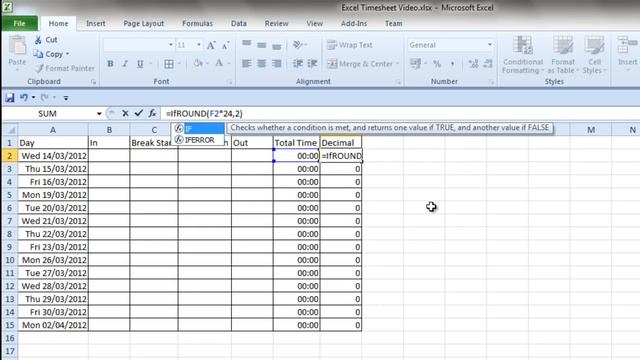
Task: Switch to the Insert tab
Action: coord(96,23)
